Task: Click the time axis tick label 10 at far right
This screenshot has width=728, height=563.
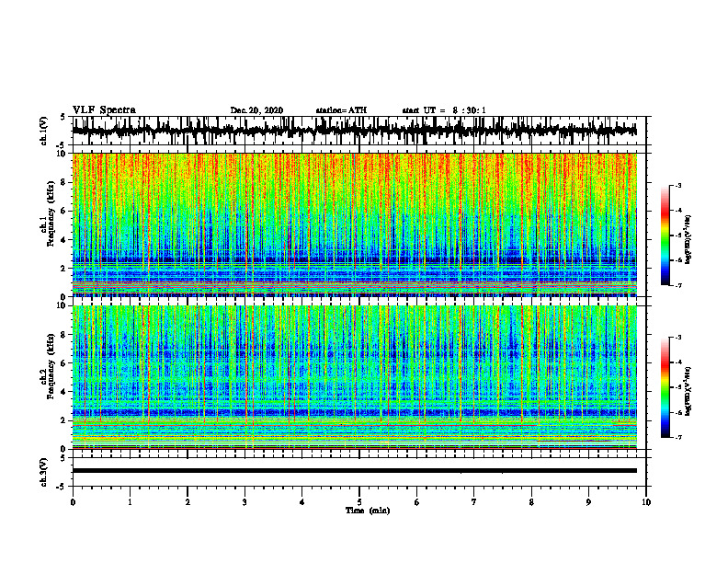Action: (x=646, y=502)
